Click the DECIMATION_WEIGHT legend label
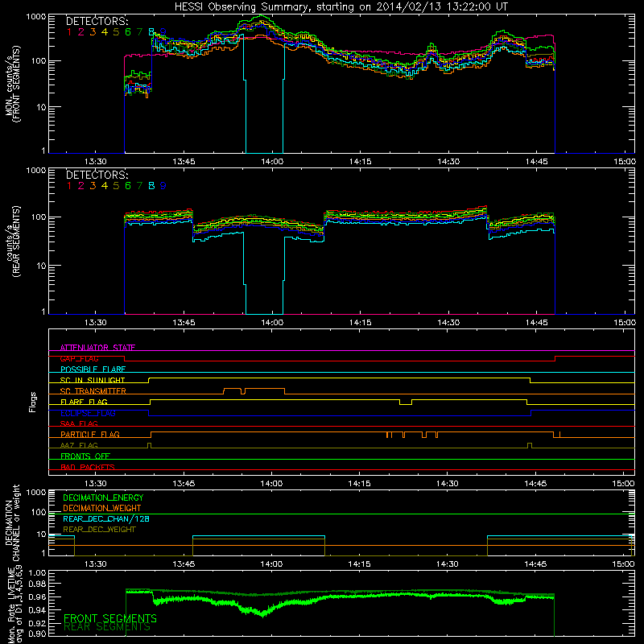 point(102,508)
